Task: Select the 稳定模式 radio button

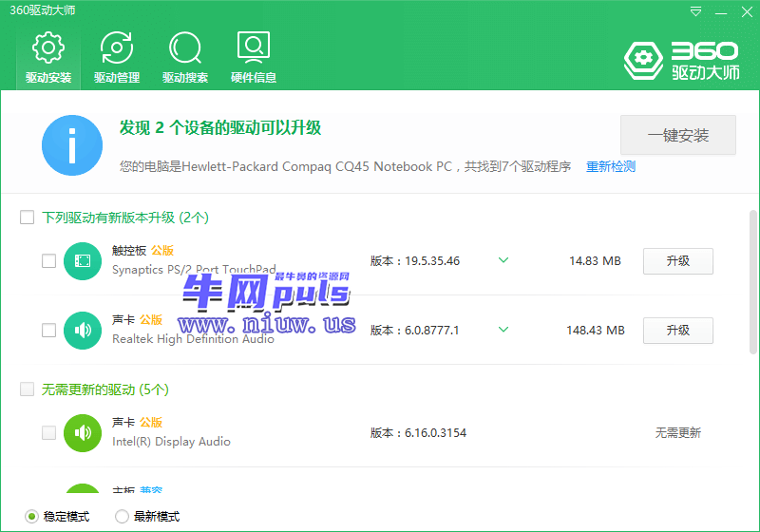Action: point(31,517)
